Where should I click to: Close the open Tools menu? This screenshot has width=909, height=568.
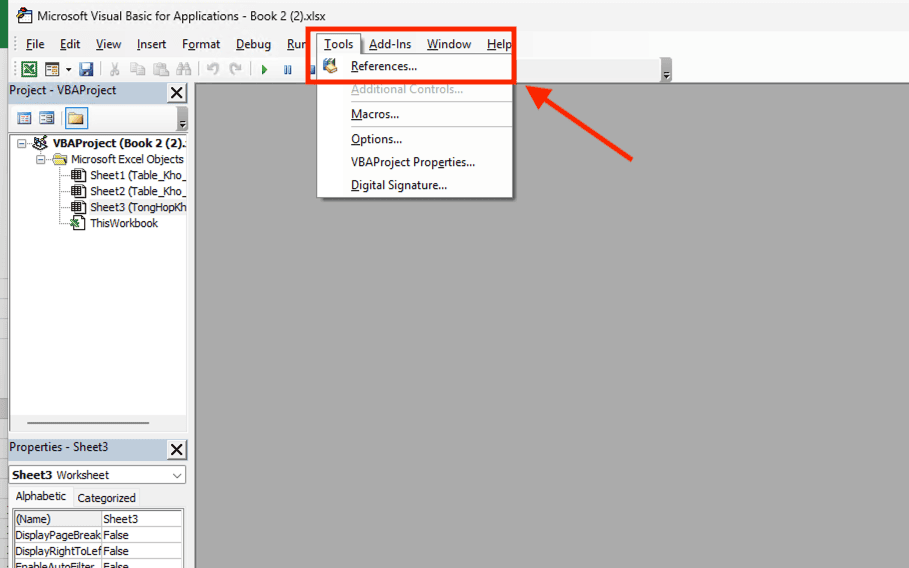coord(339,44)
